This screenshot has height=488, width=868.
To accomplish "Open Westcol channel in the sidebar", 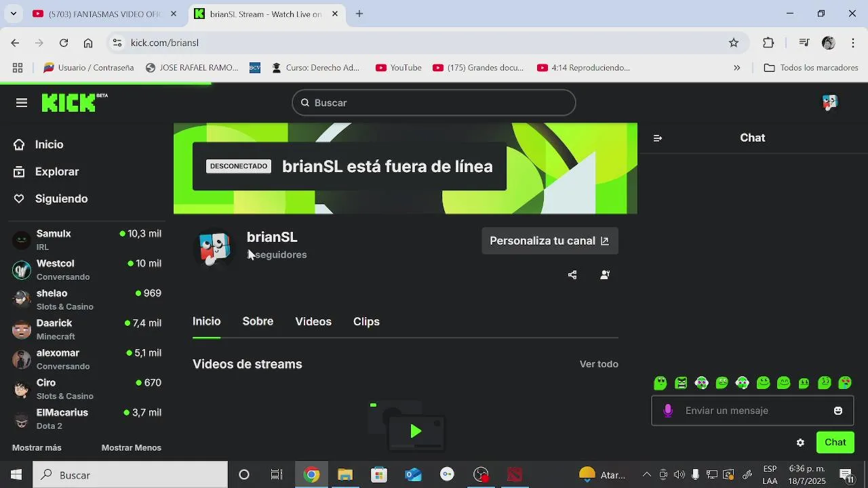I will click(x=87, y=270).
